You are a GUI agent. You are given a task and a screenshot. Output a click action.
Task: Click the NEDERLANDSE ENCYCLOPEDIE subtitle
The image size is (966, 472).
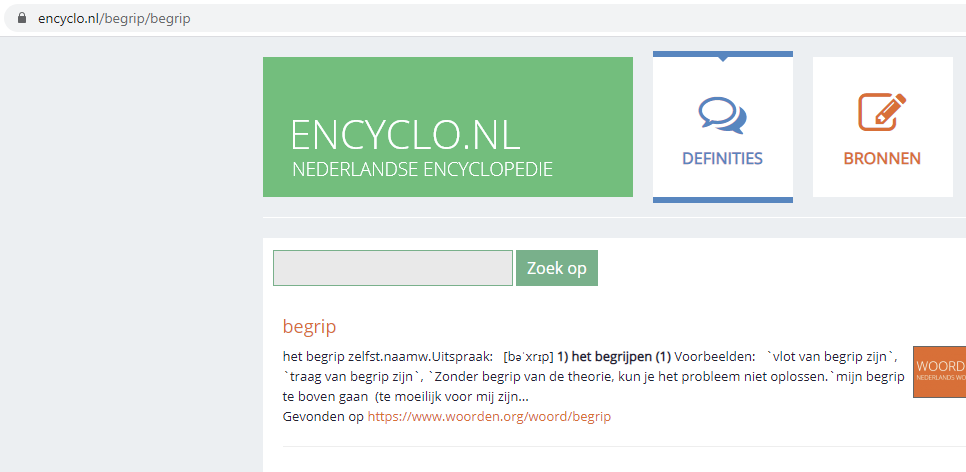pyautogui.click(x=422, y=169)
